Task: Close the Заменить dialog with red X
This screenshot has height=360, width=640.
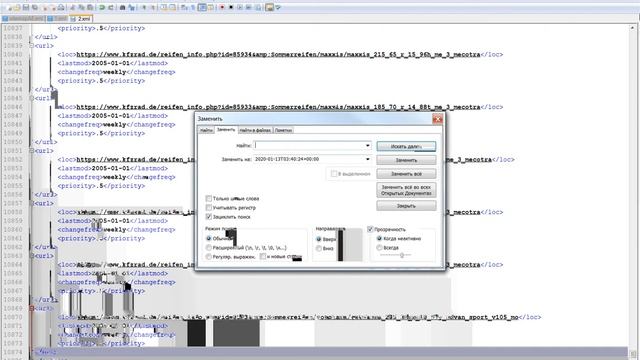Action: (x=438, y=119)
